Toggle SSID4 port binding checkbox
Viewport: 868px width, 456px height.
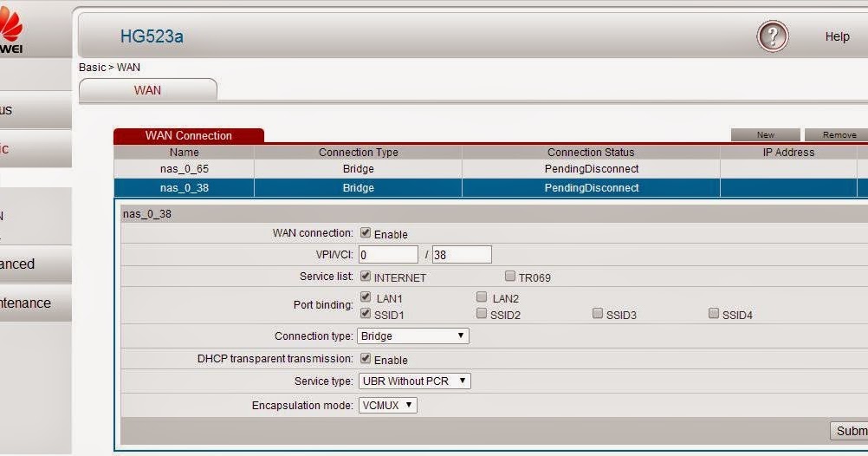pos(714,314)
